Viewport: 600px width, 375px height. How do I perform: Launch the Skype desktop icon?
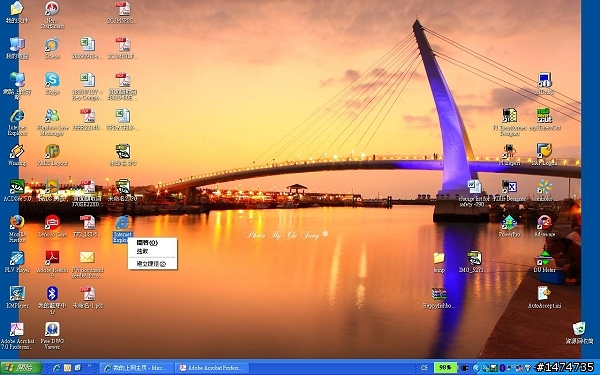point(52,83)
